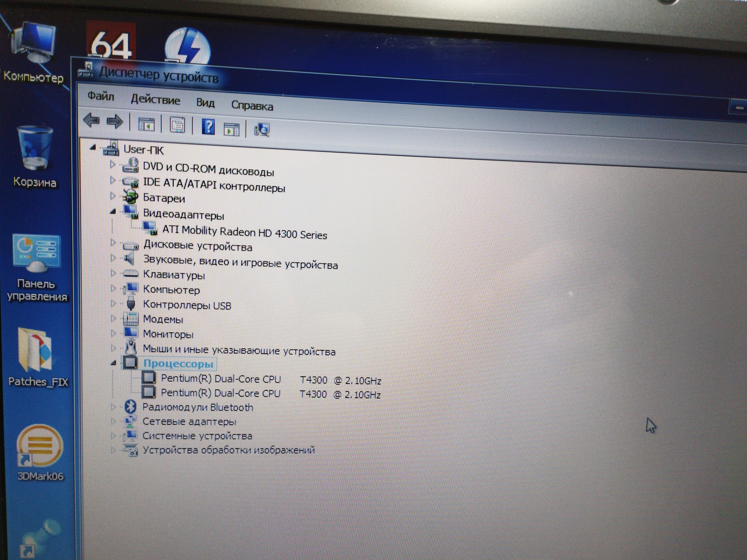Click the Контроллеры USB plug icon
This screenshot has width=747, height=560.
[131, 304]
